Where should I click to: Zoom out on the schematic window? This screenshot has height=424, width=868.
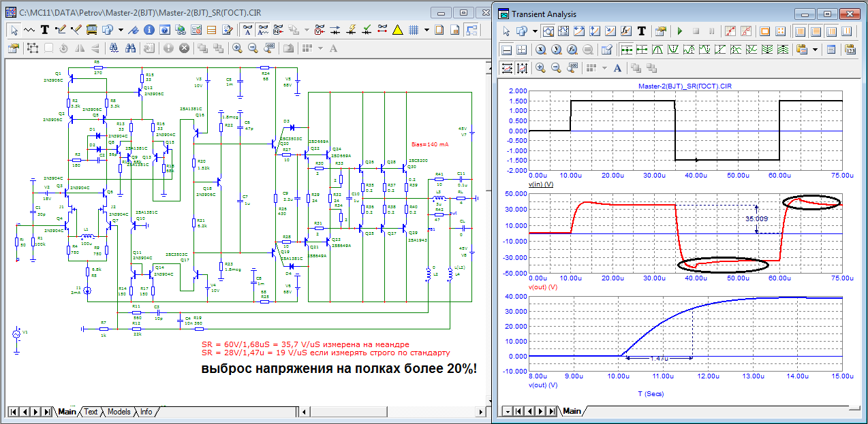pos(253,48)
